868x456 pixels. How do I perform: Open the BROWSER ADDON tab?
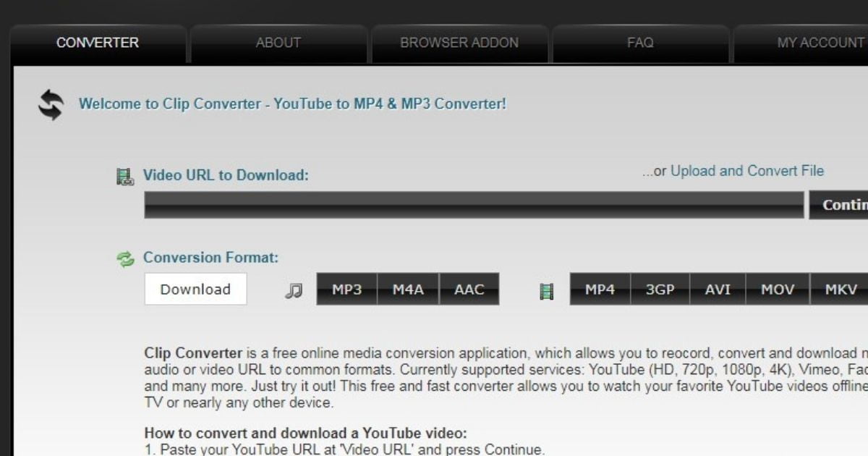click(459, 43)
